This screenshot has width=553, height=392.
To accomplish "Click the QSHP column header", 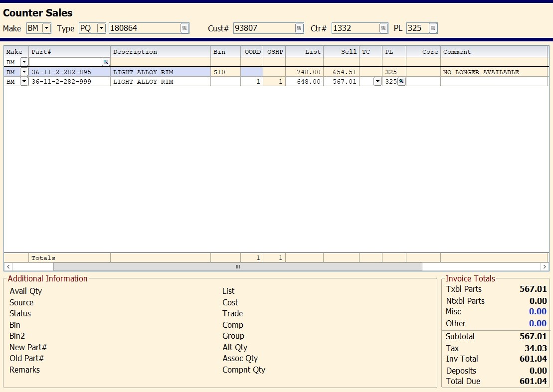I will [x=274, y=52].
